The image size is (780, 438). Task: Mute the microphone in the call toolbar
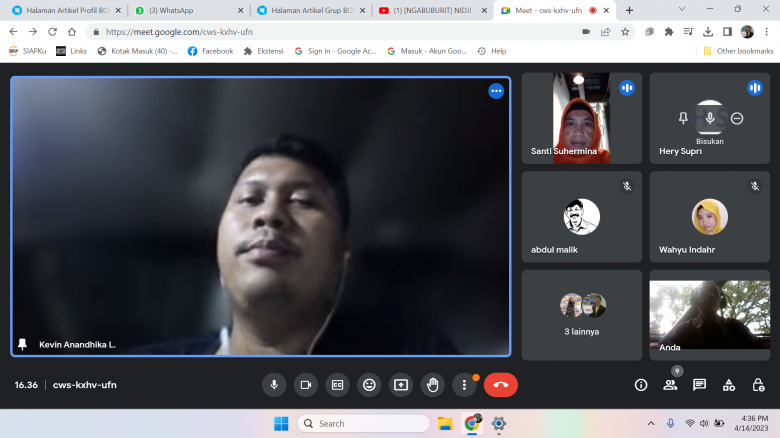pos(274,385)
